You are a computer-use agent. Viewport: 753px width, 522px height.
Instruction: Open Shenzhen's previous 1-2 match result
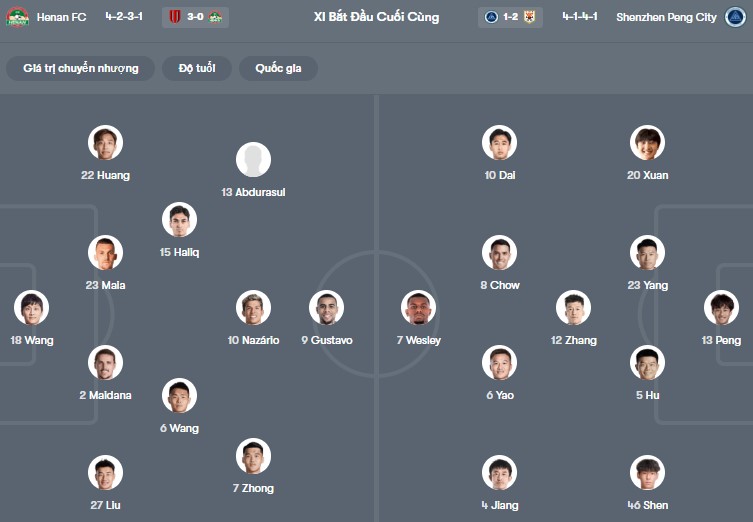510,17
